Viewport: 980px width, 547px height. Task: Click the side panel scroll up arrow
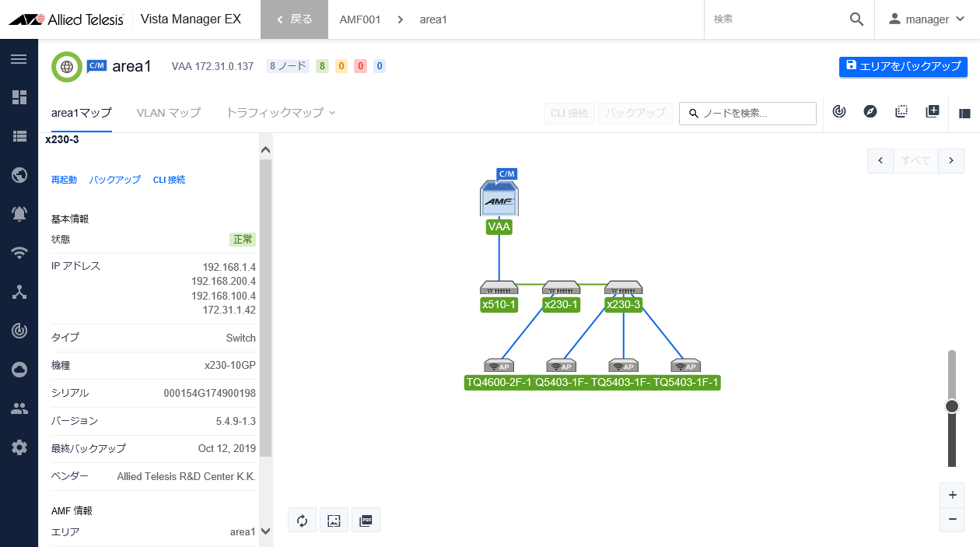pyautogui.click(x=265, y=150)
